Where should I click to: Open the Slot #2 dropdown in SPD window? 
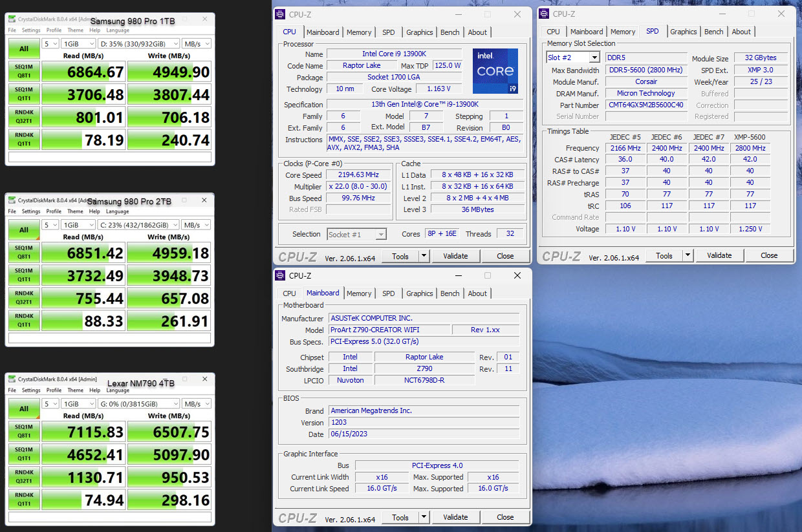pyautogui.click(x=594, y=58)
